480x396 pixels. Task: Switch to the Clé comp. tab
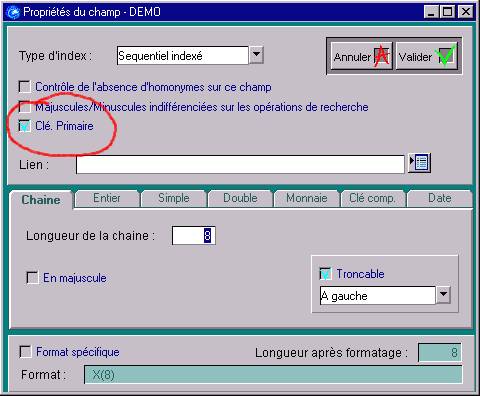372,198
